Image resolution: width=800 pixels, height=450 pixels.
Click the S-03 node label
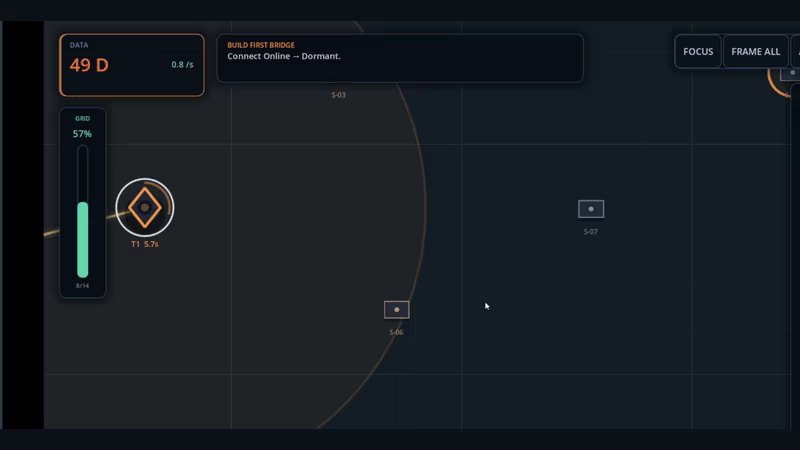click(338, 95)
